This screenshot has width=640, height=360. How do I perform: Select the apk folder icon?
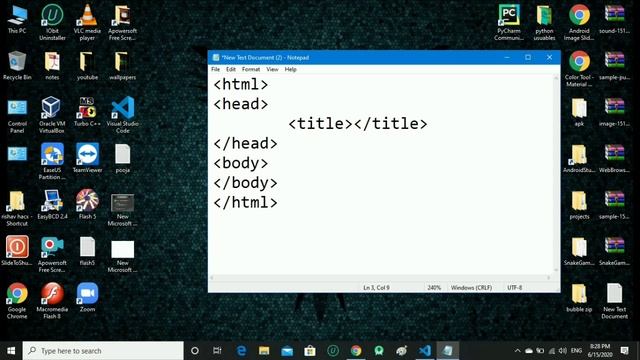click(579, 112)
